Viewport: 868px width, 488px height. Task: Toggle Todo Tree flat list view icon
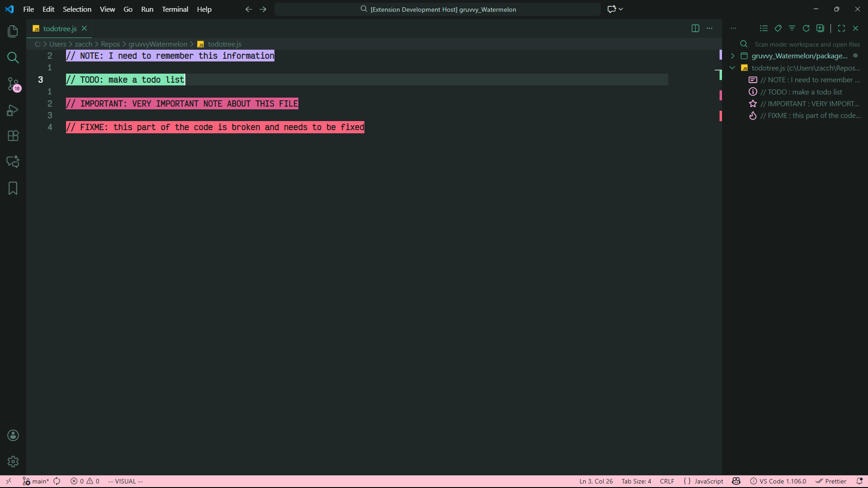764,28
